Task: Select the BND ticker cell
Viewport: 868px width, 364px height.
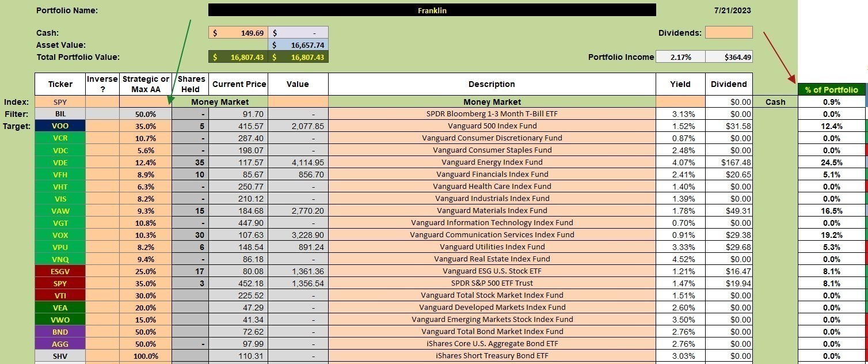Action: [x=60, y=332]
